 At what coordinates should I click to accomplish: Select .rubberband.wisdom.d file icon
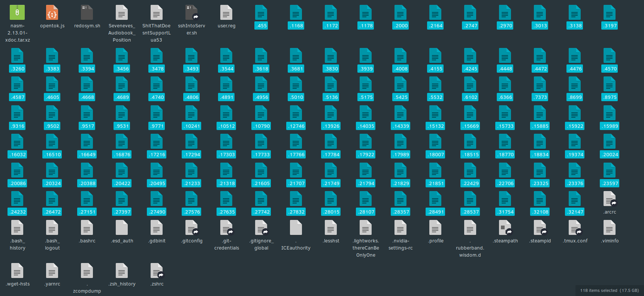[470, 227]
